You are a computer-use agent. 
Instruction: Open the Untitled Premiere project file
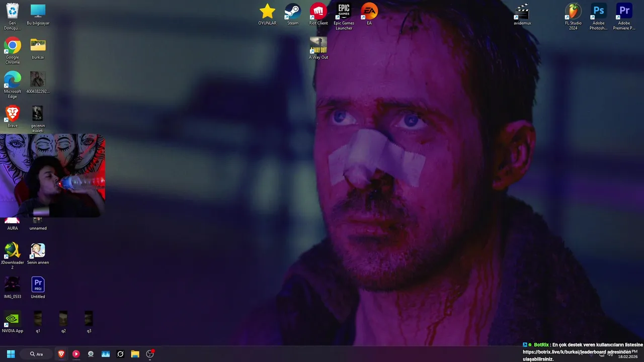tap(38, 288)
